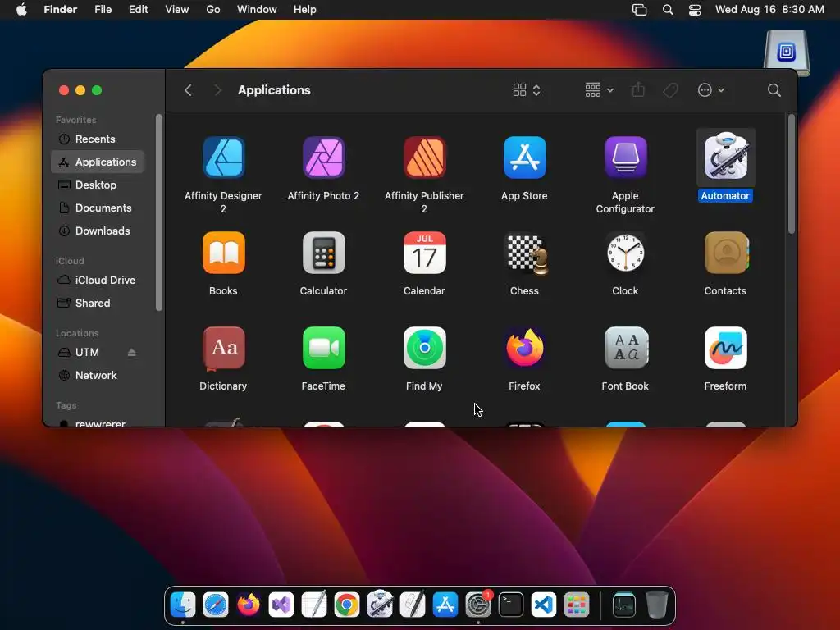Open the Finder menu
840x630 pixels.
[61, 10]
